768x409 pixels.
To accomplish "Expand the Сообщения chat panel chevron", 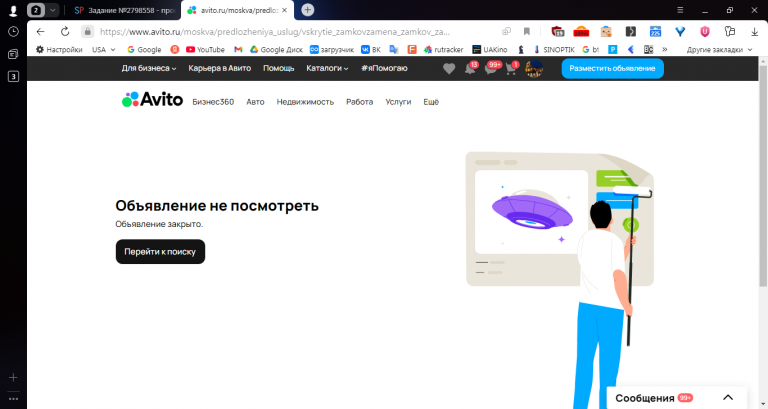I will pyautogui.click(x=728, y=397).
